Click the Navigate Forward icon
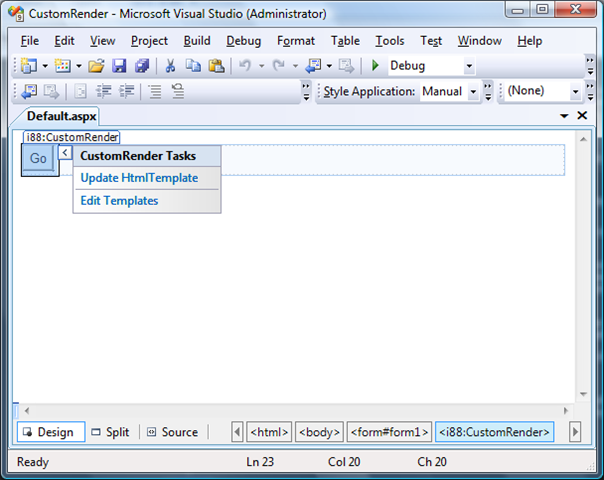 [x=346, y=66]
